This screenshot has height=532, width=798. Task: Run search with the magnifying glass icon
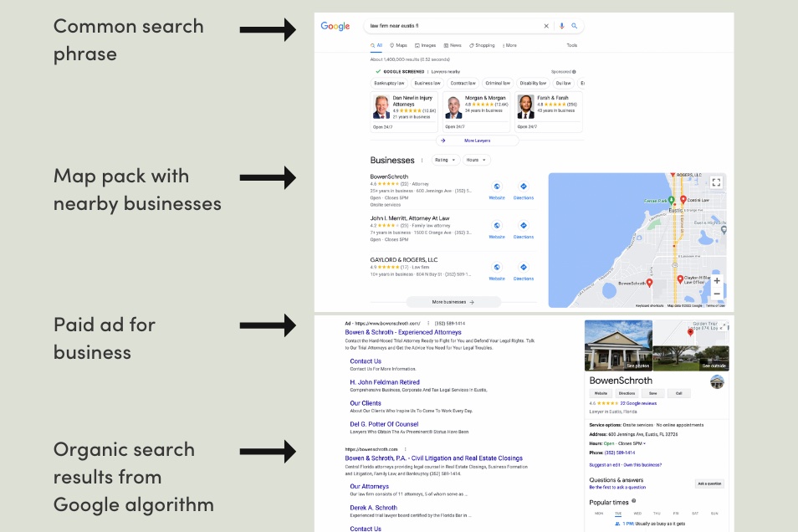coord(574,26)
